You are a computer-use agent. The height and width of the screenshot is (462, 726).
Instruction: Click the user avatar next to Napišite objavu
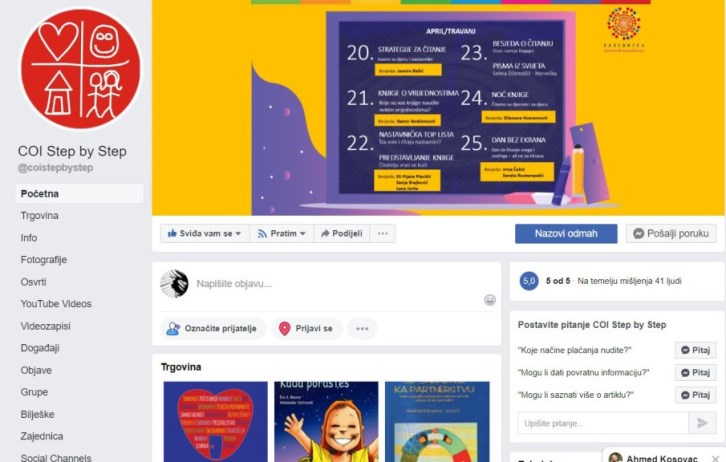(174, 283)
